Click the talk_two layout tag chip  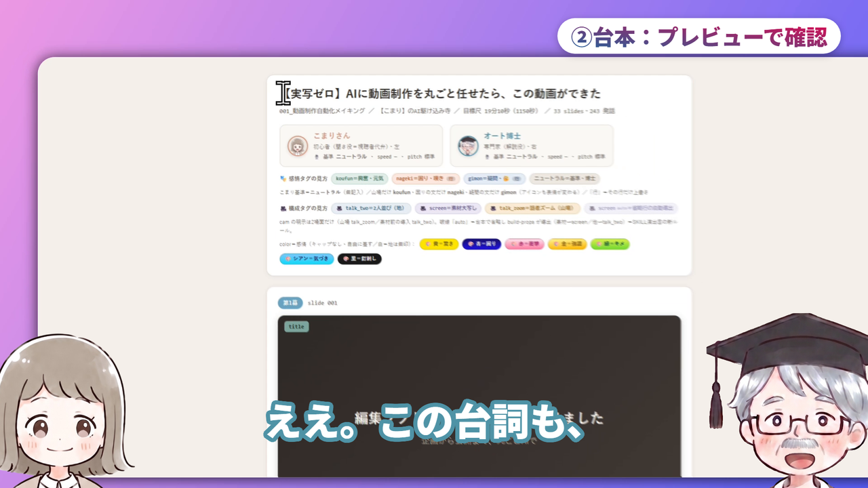coord(371,209)
